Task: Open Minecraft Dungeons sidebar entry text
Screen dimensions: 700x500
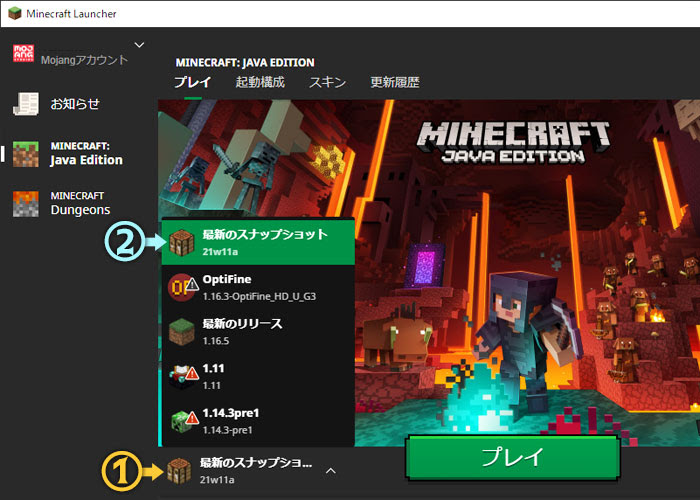Action: (80, 204)
